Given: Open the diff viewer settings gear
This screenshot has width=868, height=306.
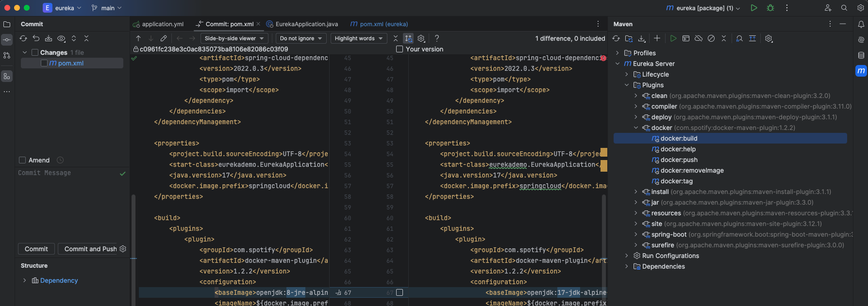Looking at the screenshot, I should click(x=421, y=38).
